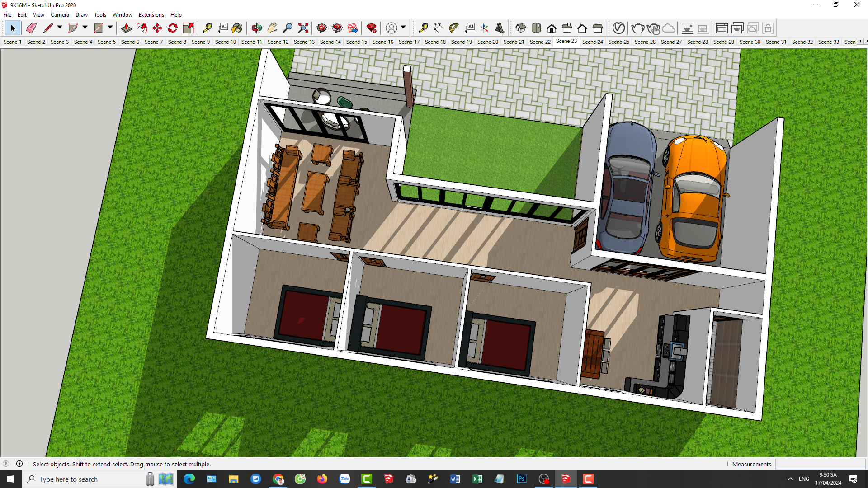Select the Paint Bucket tool
The image size is (868, 488).
point(237,28)
